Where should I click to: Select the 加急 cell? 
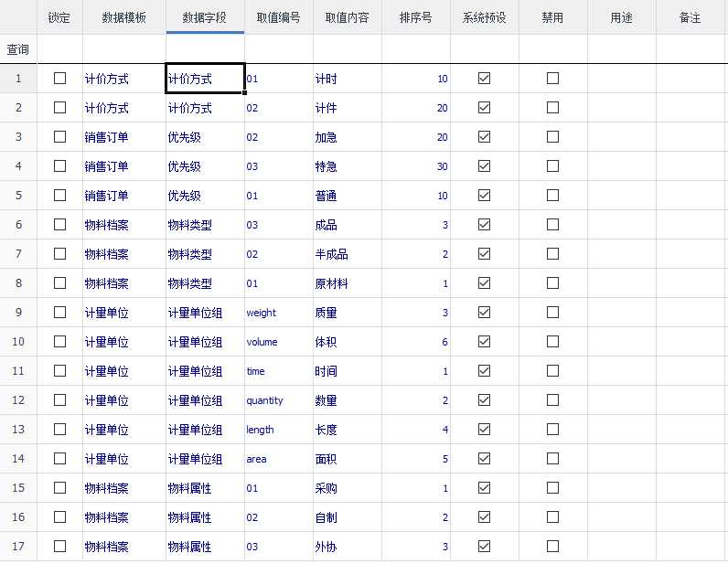(x=348, y=136)
